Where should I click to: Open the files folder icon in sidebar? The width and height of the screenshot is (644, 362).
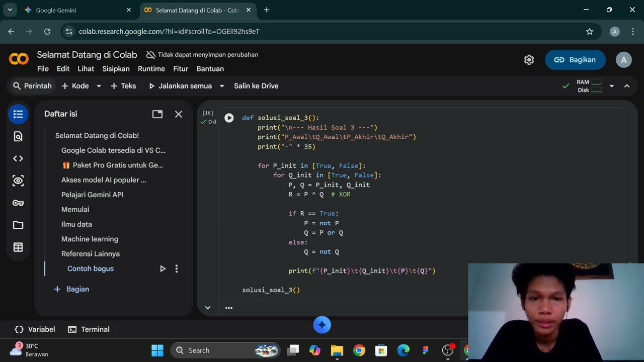pos(18,225)
